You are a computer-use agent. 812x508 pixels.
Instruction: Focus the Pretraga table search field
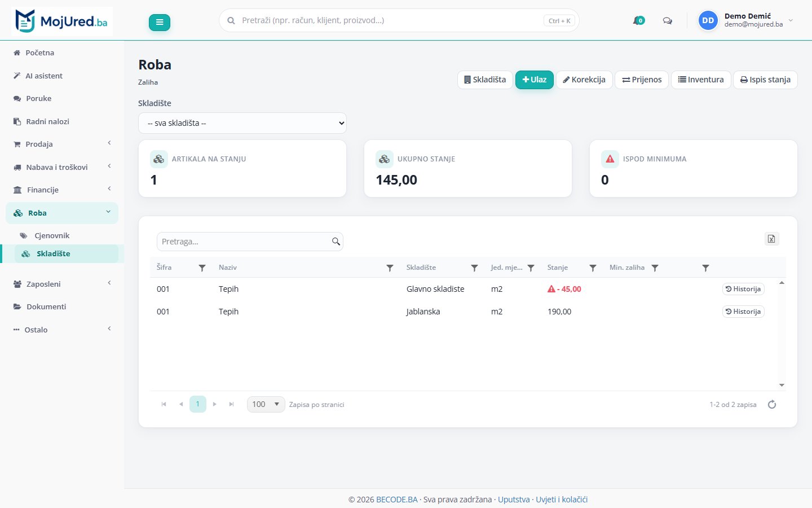coord(250,242)
